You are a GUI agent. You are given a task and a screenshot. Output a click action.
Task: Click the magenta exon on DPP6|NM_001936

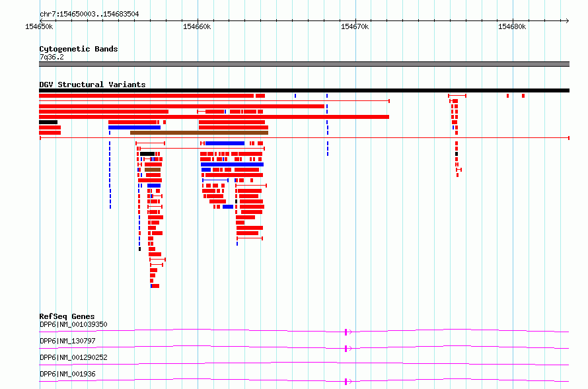[346, 382]
